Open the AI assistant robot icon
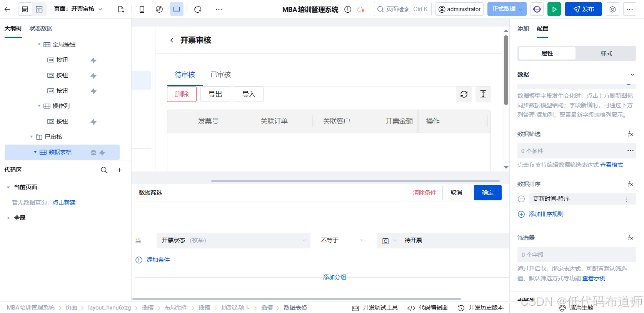Viewport: 644px width, 313px height. coord(537,9)
